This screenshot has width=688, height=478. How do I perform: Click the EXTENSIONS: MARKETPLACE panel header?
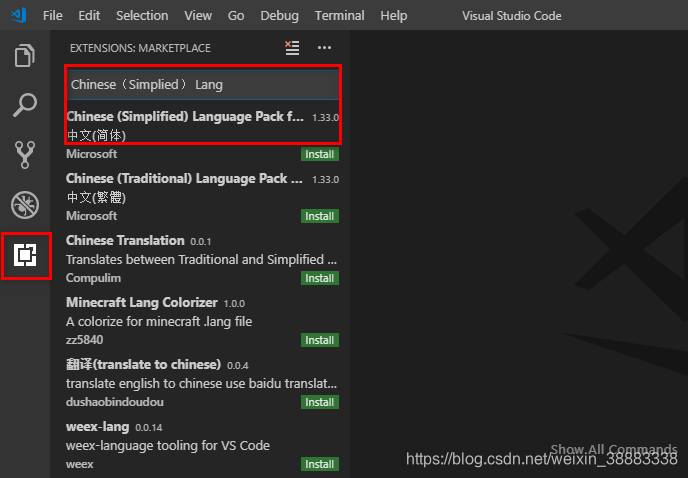(140, 48)
